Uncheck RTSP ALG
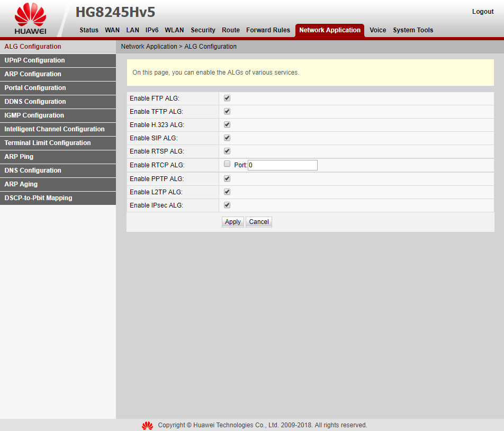 [x=227, y=151]
